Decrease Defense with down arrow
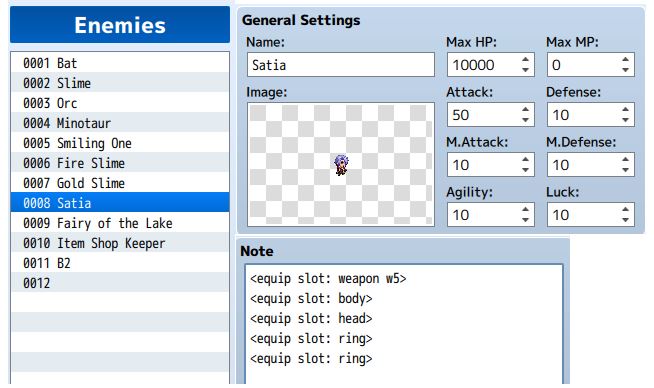Image resolution: width=654 pixels, height=388 pixels. 625,120
